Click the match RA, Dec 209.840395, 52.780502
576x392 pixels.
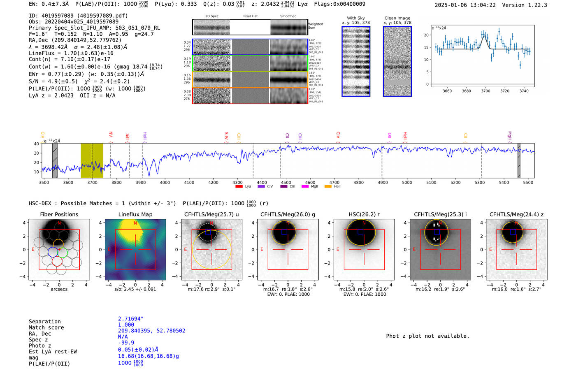pos(151,331)
